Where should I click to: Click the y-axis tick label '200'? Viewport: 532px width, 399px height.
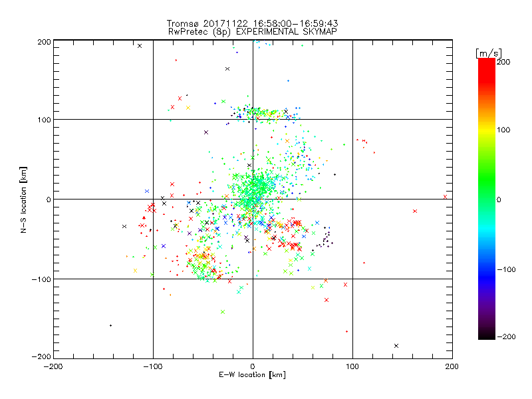click(x=45, y=42)
